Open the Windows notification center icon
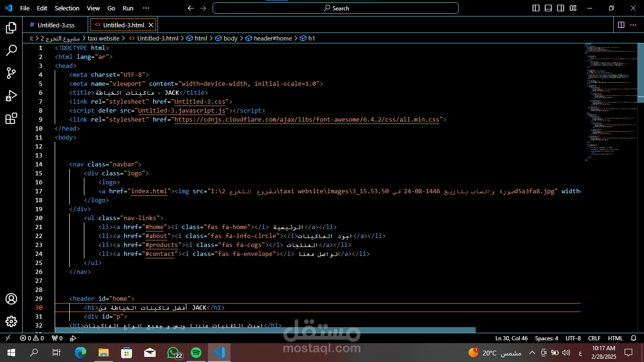The width and height of the screenshot is (644, 362). 628,353
